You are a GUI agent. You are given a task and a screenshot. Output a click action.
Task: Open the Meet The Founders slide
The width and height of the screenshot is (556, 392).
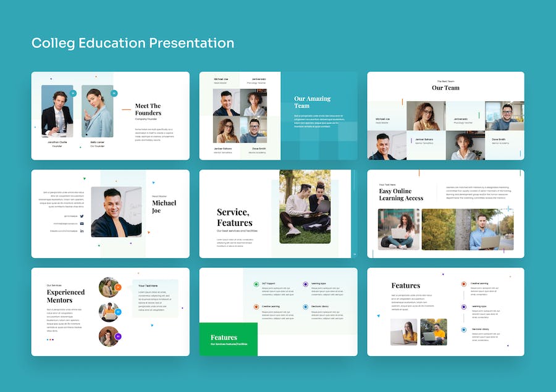coord(111,116)
